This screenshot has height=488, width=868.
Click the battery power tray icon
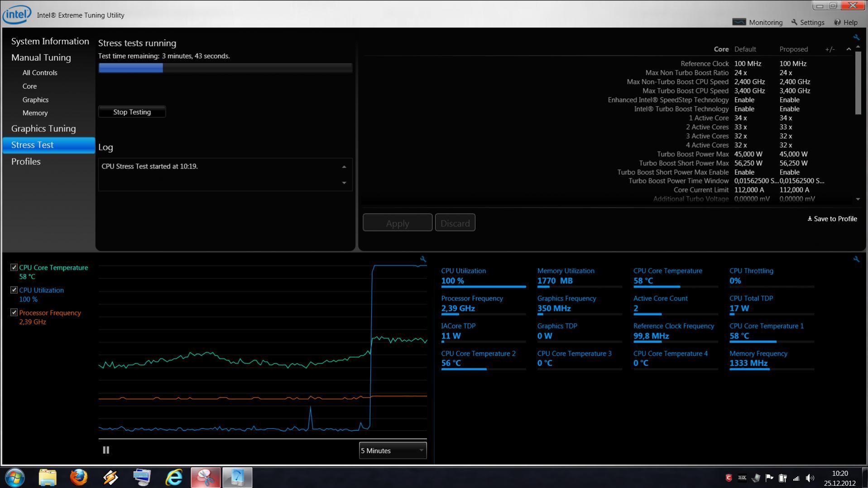(x=783, y=478)
